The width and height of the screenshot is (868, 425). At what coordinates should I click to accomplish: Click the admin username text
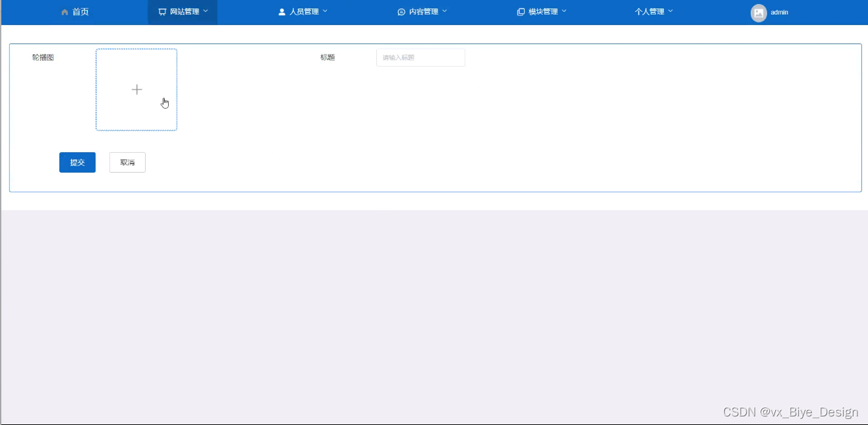pos(779,13)
